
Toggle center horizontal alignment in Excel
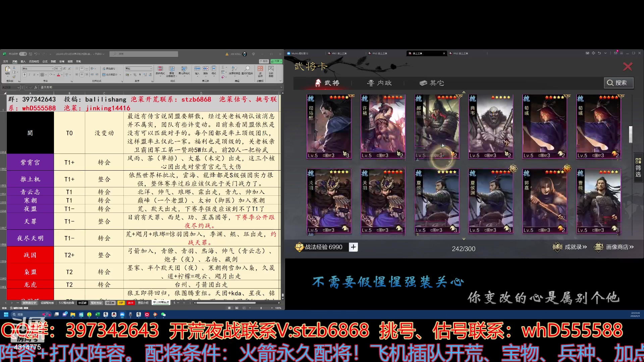(82, 75)
